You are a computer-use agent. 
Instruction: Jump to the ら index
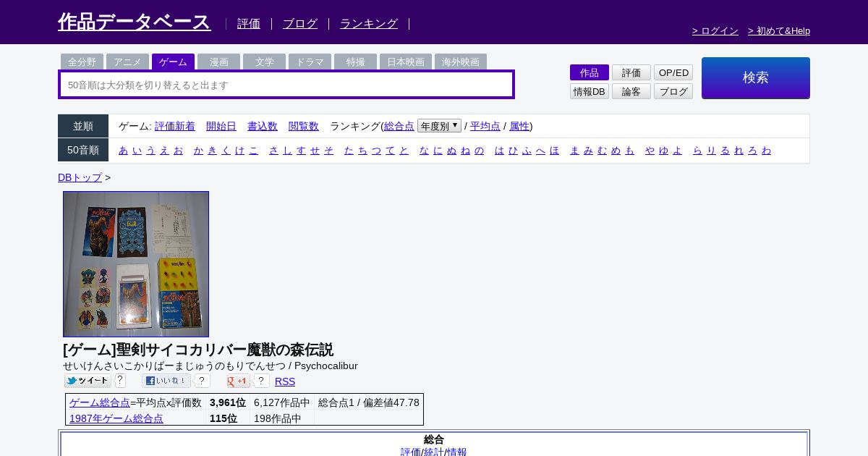point(697,150)
